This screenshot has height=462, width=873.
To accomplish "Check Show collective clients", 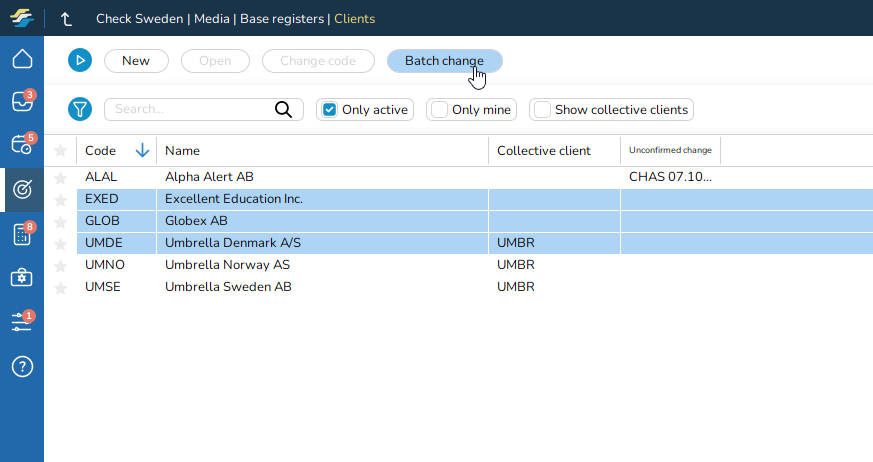I will coord(542,110).
